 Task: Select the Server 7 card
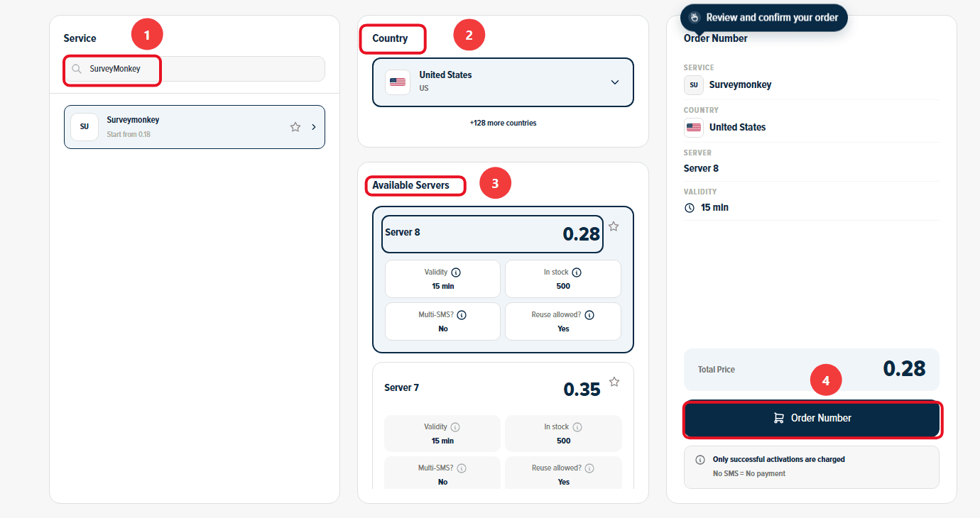pyautogui.click(x=503, y=426)
